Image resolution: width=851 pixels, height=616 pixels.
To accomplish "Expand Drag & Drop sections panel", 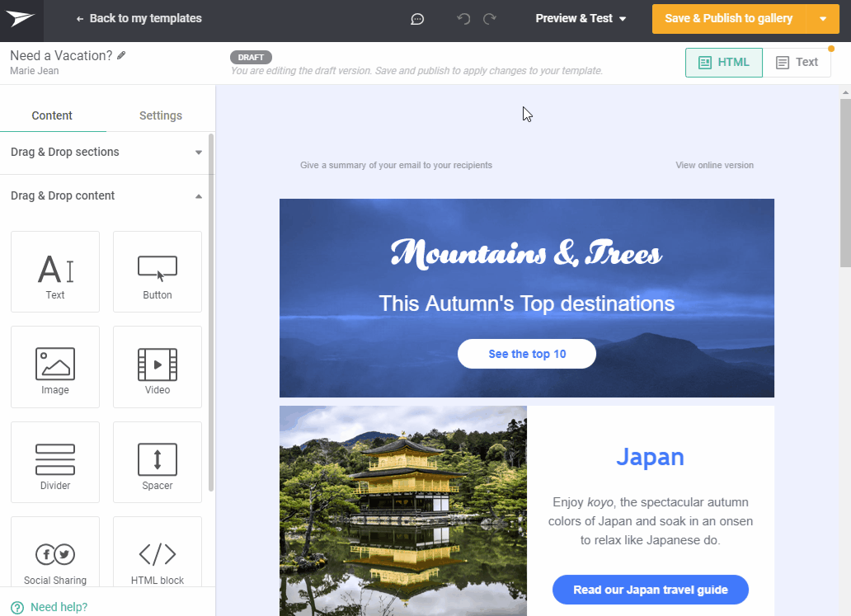I will [106, 153].
